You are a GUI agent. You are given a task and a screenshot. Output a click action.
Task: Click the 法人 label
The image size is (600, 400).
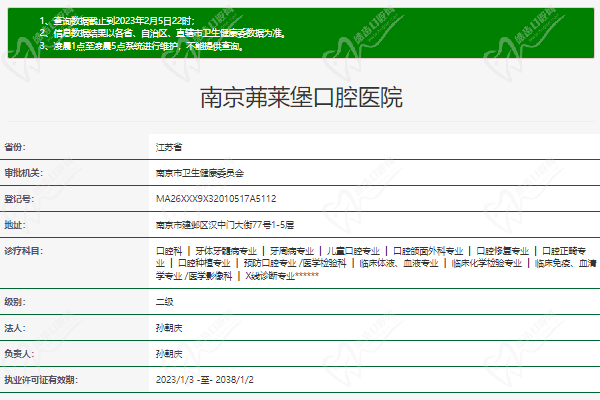point(15,328)
